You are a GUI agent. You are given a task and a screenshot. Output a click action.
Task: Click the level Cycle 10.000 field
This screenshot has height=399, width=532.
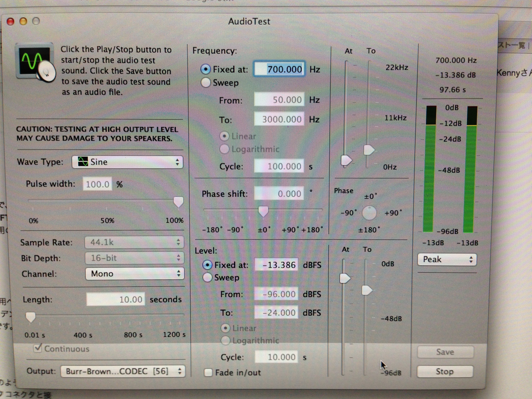(276, 357)
